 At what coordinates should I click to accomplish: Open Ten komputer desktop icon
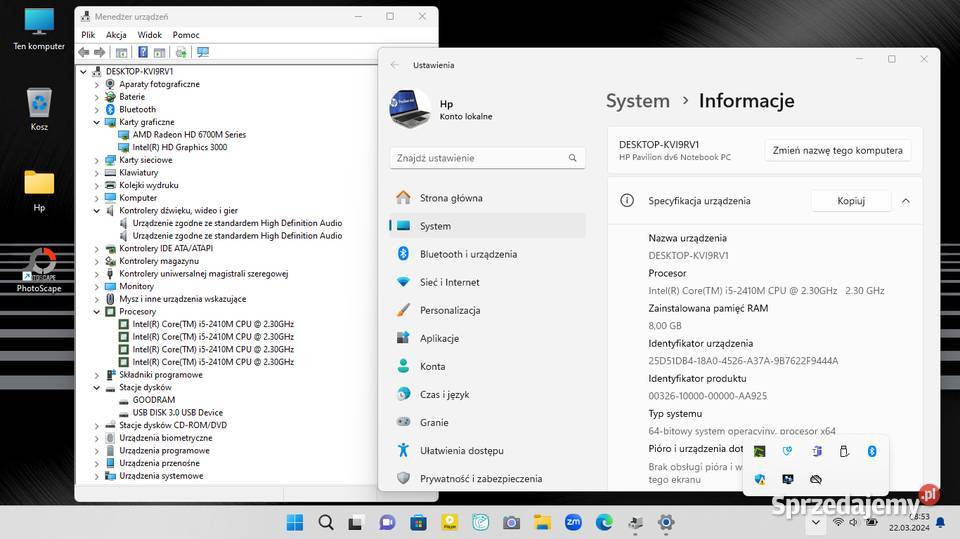click(39, 29)
